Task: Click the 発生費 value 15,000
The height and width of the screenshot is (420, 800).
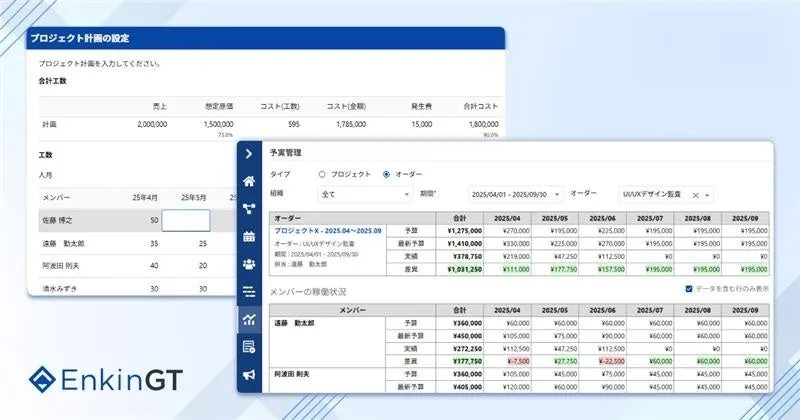Action: 422,124
